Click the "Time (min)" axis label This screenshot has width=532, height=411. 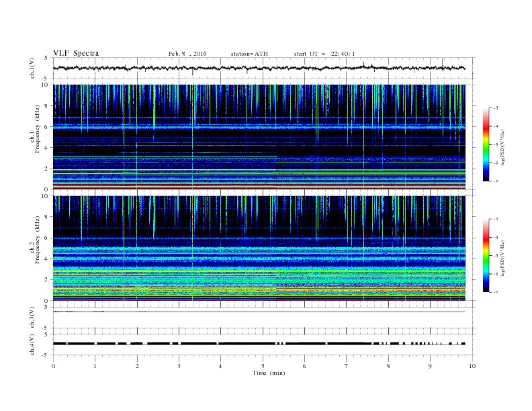(269, 373)
